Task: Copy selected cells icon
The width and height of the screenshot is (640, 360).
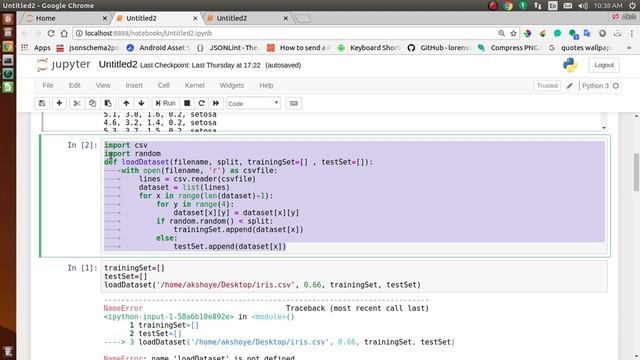Action: [x=93, y=103]
